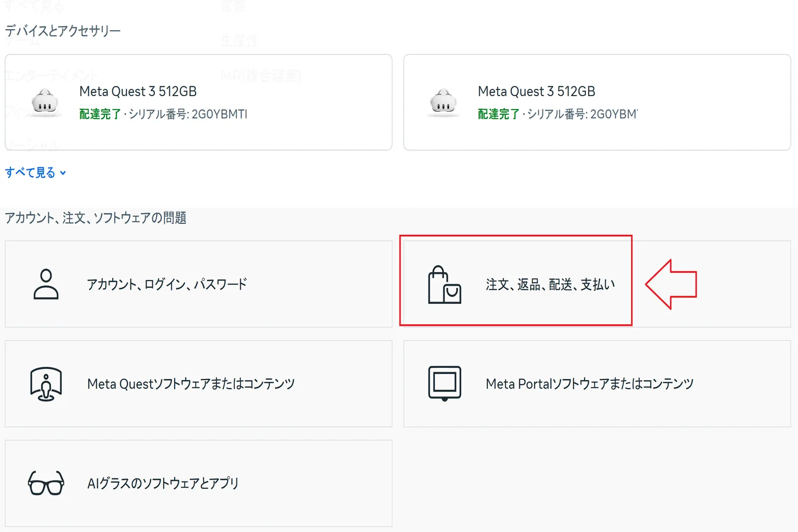The image size is (798, 532).
Task: Select the device text with serial number 2G0YBM
Action: coord(558,114)
